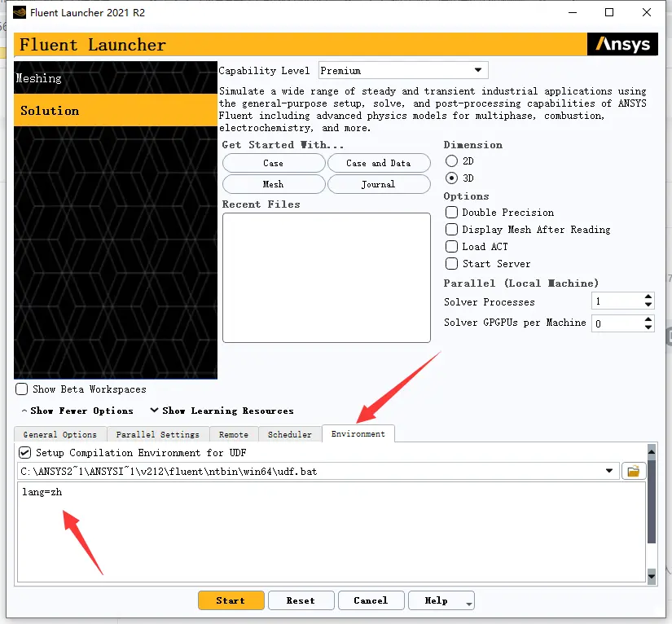
Task: Open the Capability Level dropdown
Action: tap(403, 70)
